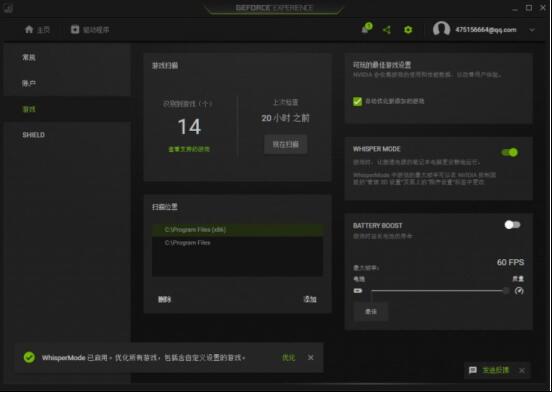Expand the account dropdown arrow

pyautogui.click(x=532, y=30)
